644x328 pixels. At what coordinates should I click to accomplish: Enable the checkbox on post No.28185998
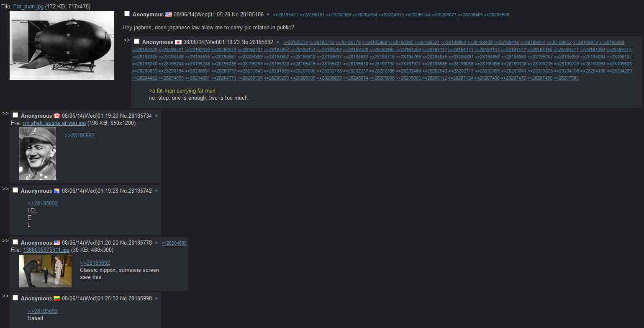click(x=15, y=298)
